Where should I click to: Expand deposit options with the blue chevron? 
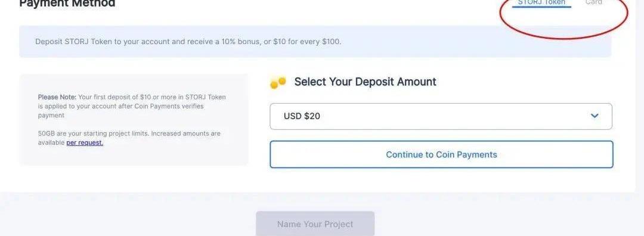[595, 116]
